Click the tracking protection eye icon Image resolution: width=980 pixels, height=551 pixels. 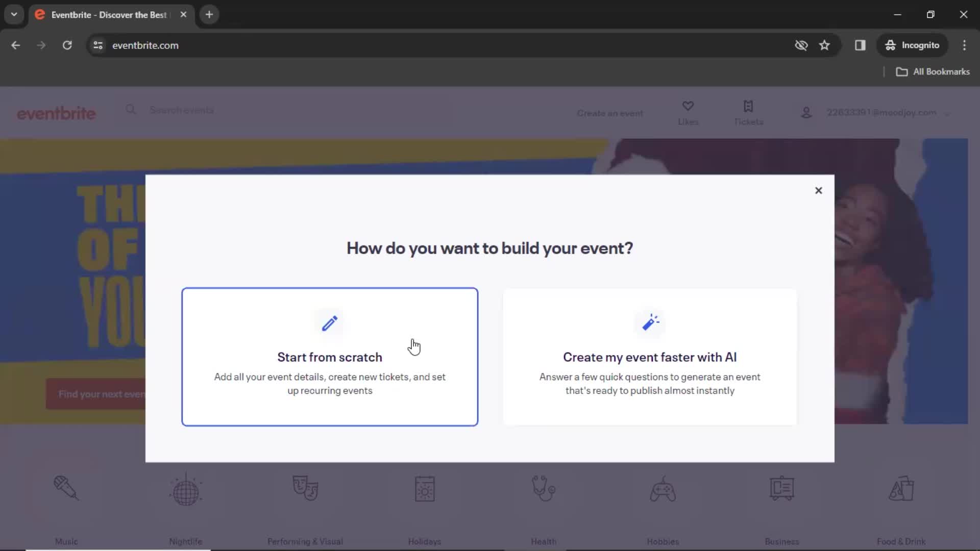801,45
